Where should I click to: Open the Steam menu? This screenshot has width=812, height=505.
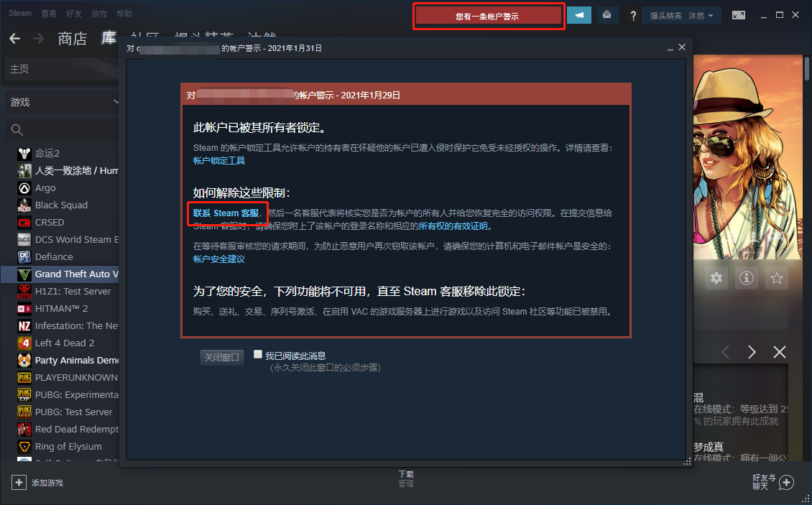(19, 14)
